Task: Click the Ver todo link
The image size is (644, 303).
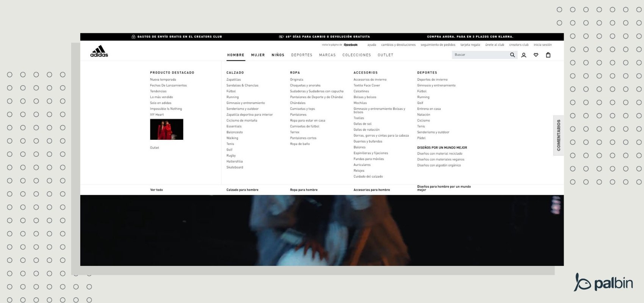Action: click(156, 190)
